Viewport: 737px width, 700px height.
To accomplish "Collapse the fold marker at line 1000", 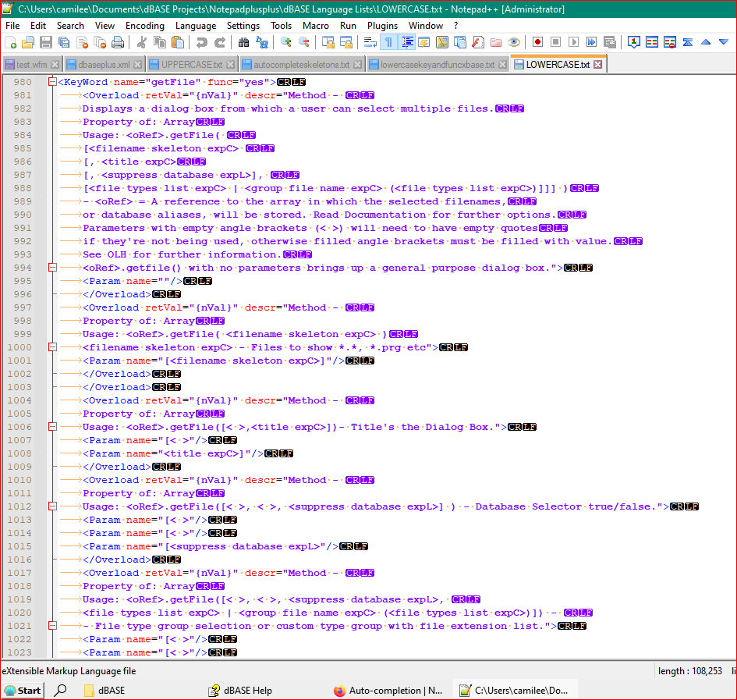I will point(53,347).
